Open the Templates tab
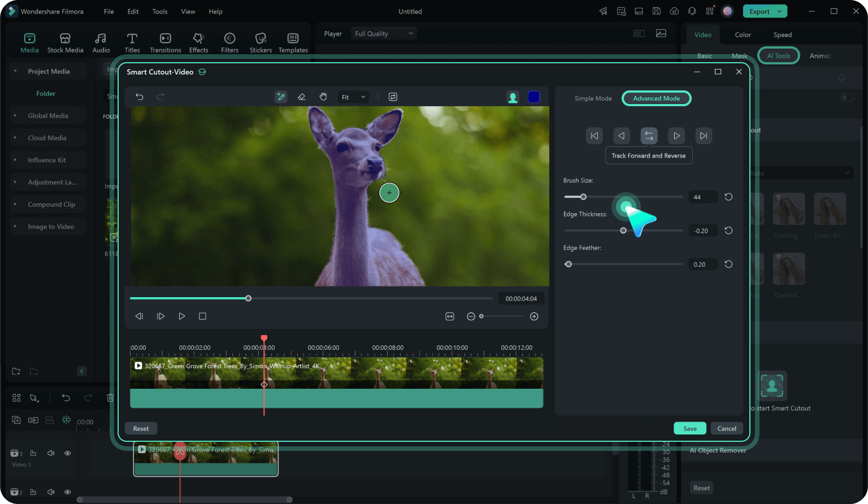The width and height of the screenshot is (868, 504). 293,43
